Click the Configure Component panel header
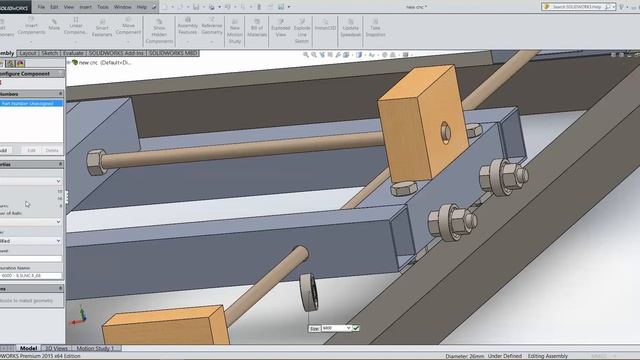This screenshot has width=640, height=360. click(x=32, y=73)
